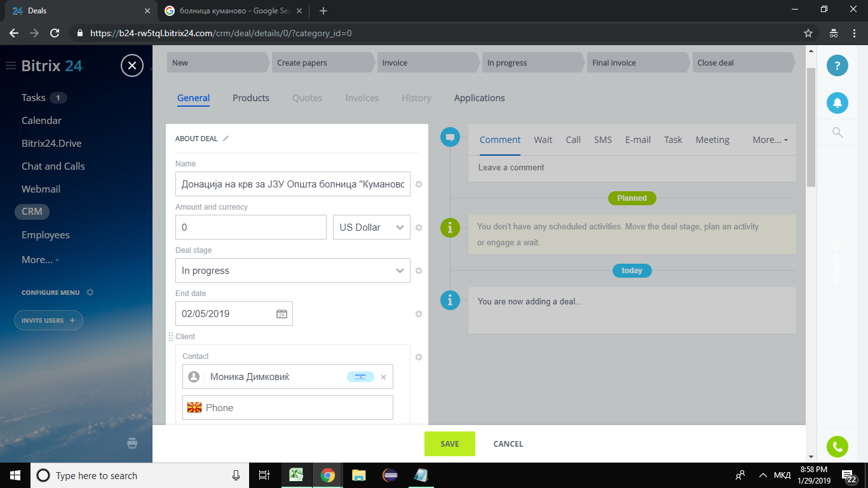Image resolution: width=868 pixels, height=488 pixels.
Task: Expand the US Dollar currency dropdown
Action: tap(372, 227)
